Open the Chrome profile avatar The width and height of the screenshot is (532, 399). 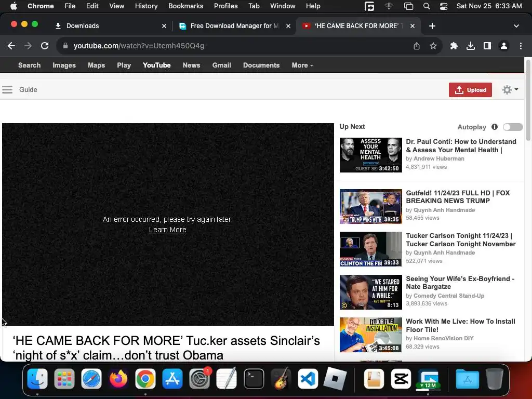[504, 46]
